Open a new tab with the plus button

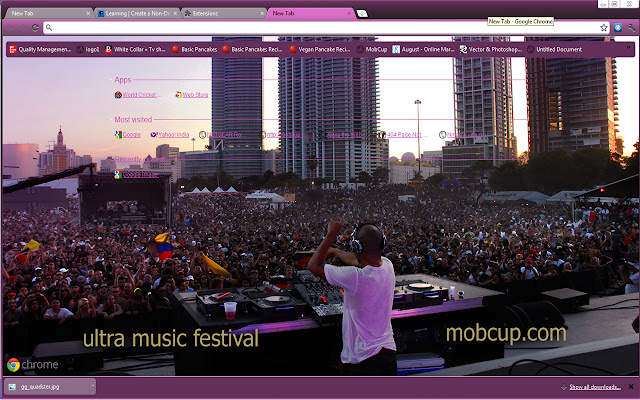tap(362, 13)
